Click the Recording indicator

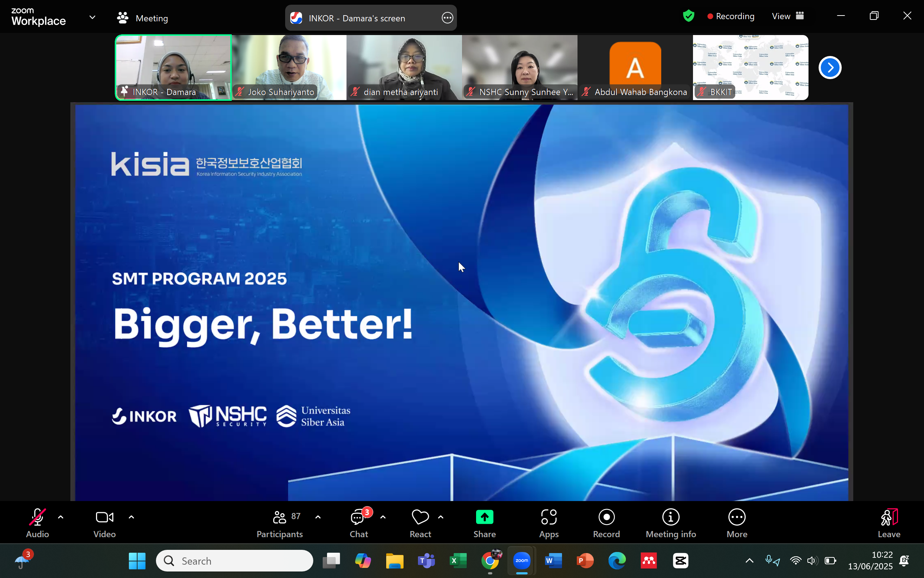tap(731, 16)
